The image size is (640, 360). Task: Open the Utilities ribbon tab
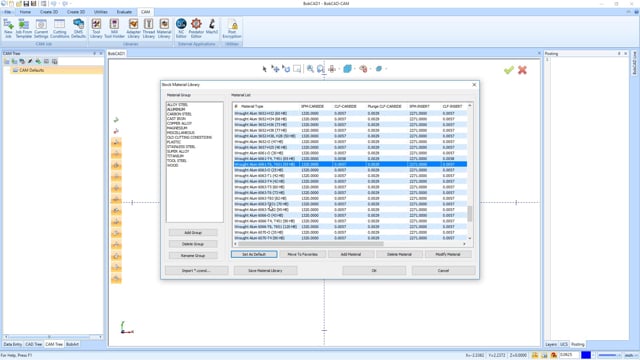pyautogui.click(x=100, y=12)
